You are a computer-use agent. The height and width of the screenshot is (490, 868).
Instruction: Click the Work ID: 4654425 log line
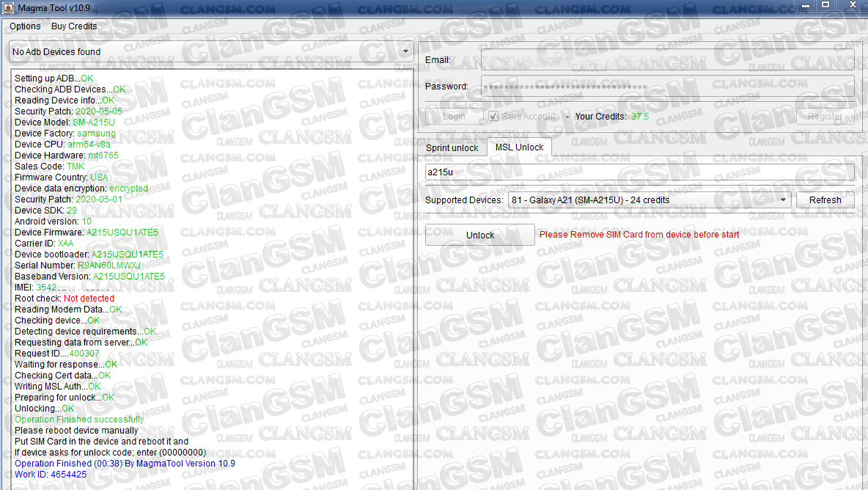pos(51,475)
